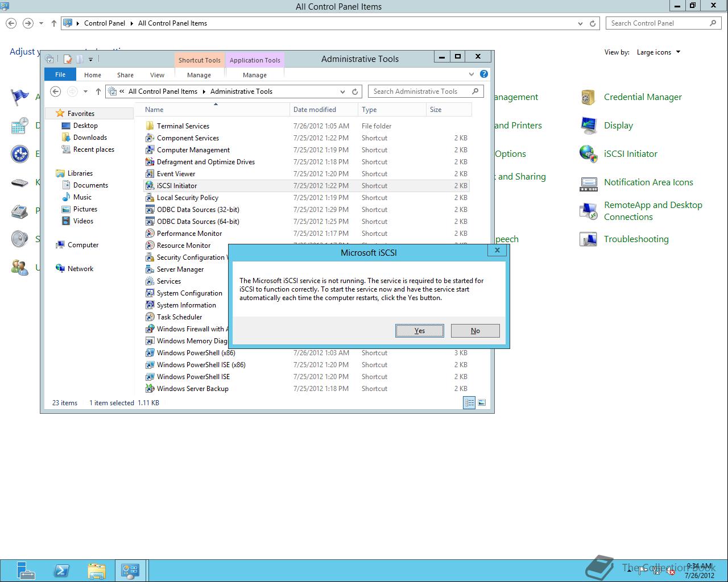
Task: Open the File tab in Administrative Tools
Action: pos(60,74)
